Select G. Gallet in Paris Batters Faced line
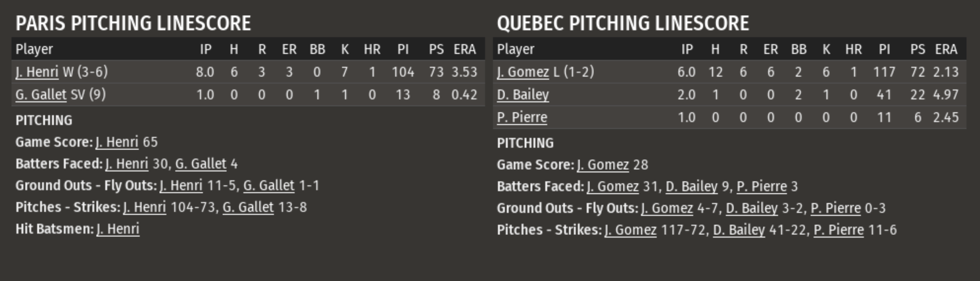 tap(201, 164)
